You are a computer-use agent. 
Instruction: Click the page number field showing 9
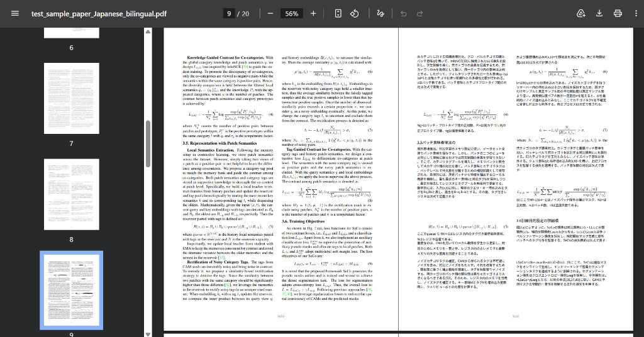point(229,14)
